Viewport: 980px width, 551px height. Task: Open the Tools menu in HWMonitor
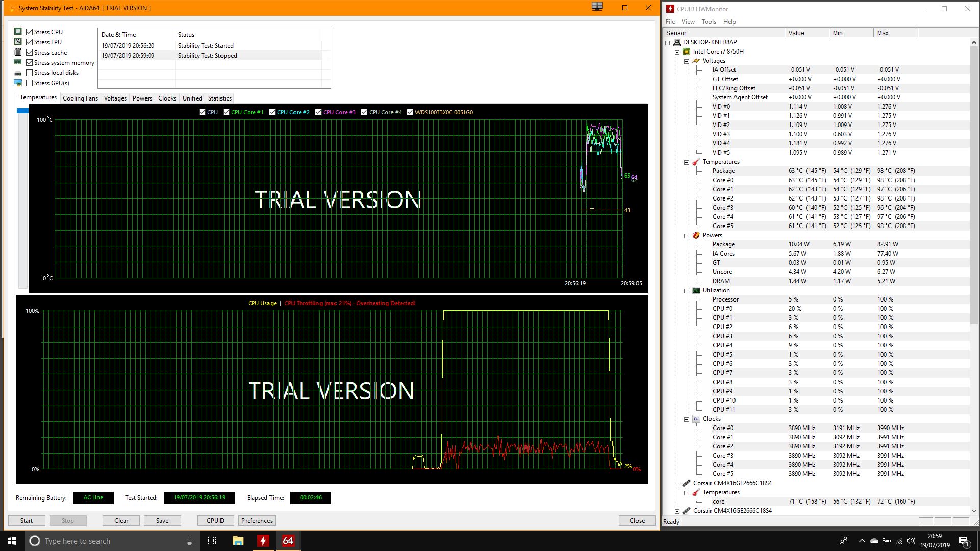tap(709, 22)
